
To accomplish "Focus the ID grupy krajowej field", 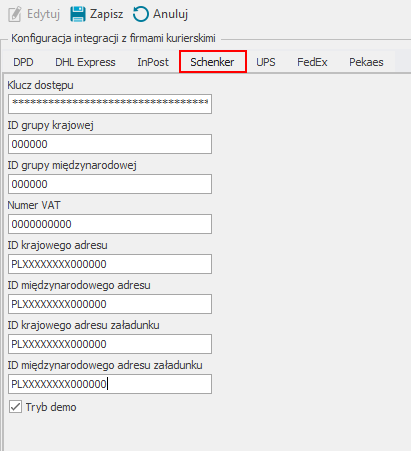I will tap(110, 144).
